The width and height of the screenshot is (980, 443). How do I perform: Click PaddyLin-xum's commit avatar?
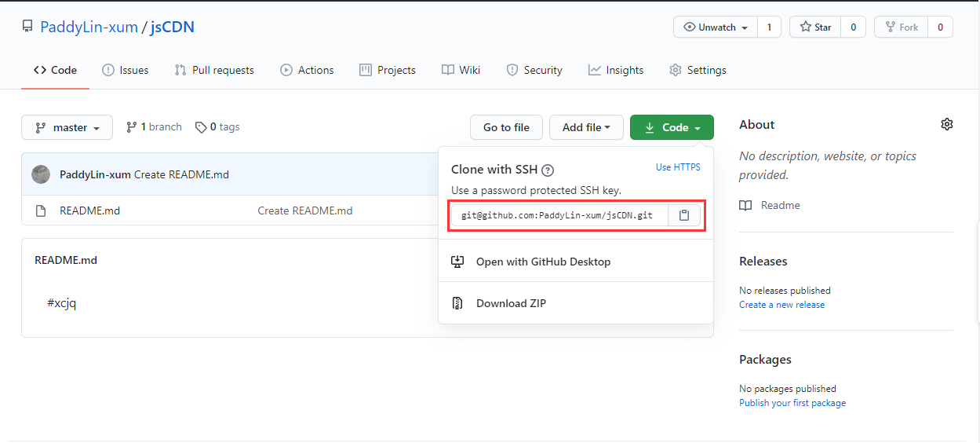pyautogui.click(x=41, y=174)
